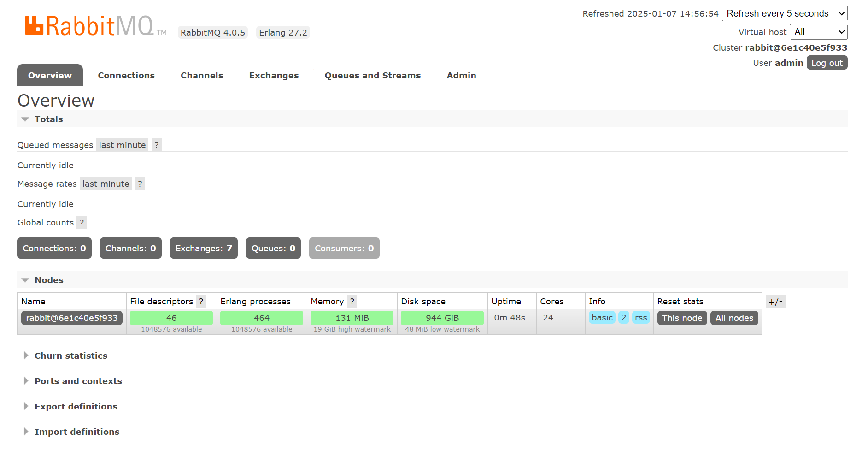Click the Erlang 27.2 version label

click(x=283, y=32)
